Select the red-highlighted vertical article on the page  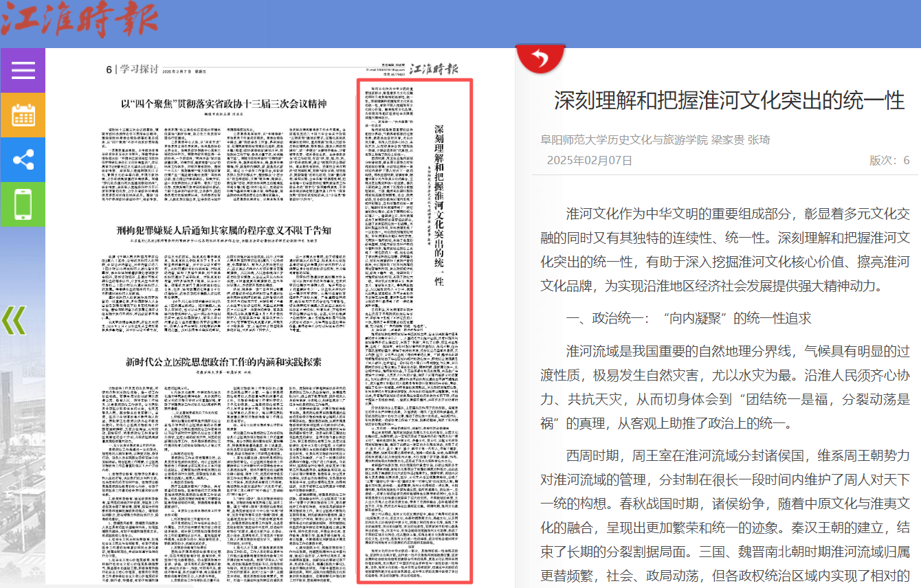(414, 330)
